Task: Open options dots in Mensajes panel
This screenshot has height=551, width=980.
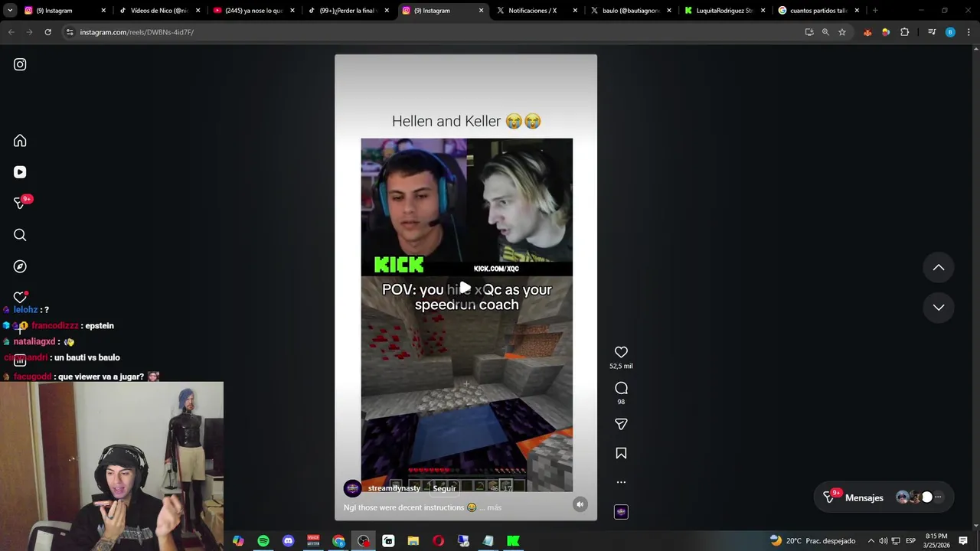Action: pyautogui.click(x=938, y=497)
